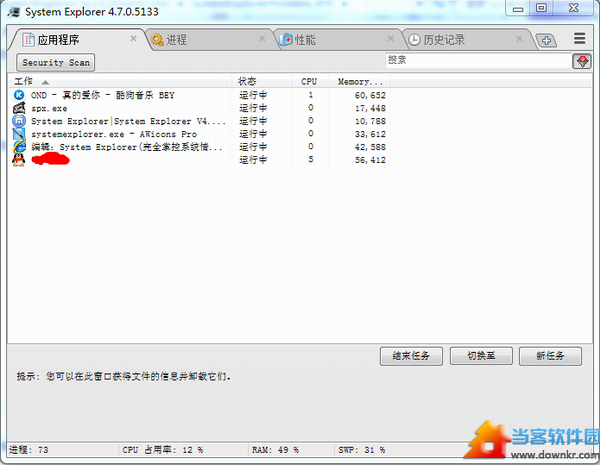Click memory value 33,612

click(x=370, y=134)
